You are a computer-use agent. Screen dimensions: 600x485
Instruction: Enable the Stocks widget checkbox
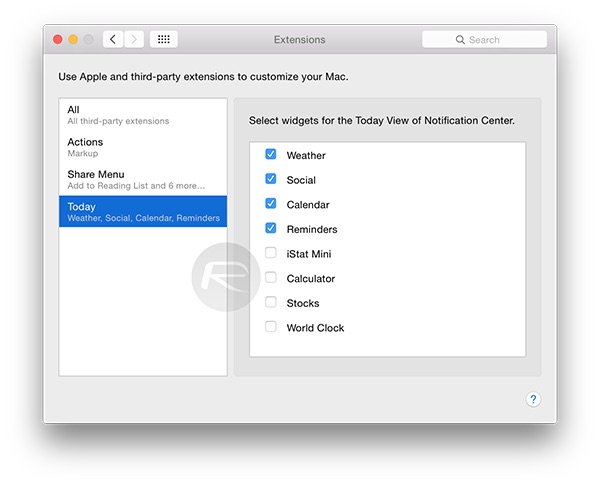click(x=271, y=302)
